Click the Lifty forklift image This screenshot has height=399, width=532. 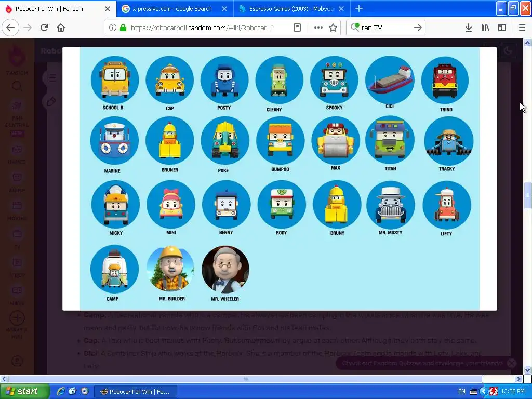[x=447, y=205]
